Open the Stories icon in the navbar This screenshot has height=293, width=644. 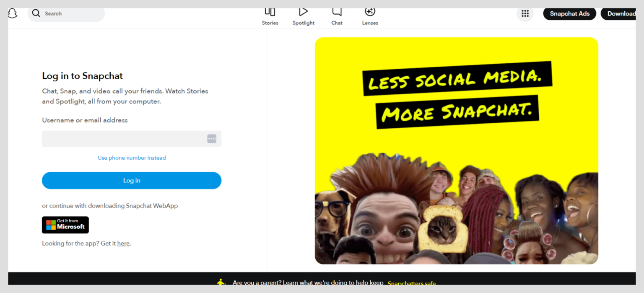click(270, 12)
